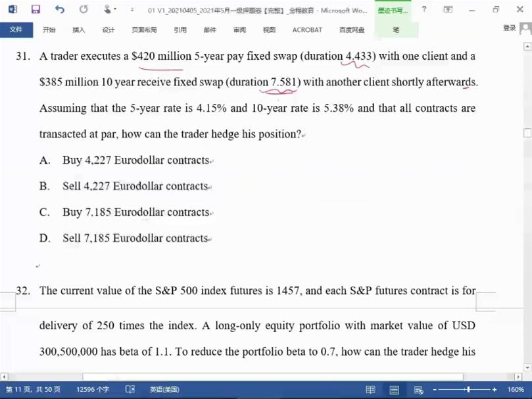This screenshot has height=399, width=532.
Task: Click 登录 to sign in
Action: point(509,28)
